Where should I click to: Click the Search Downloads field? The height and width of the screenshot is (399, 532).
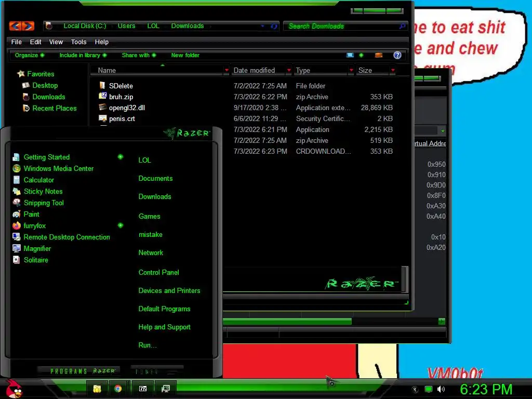tap(345, 26)
